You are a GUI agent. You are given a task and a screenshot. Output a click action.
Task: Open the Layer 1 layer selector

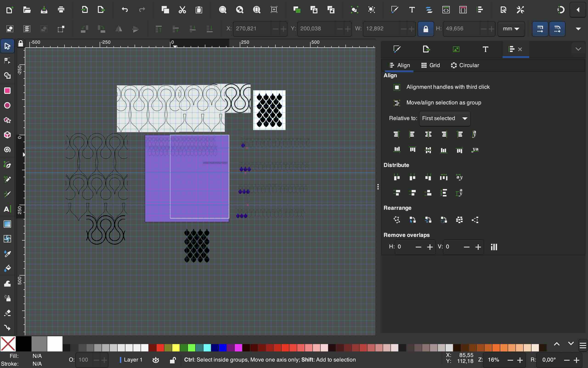(x=131, y=360)
